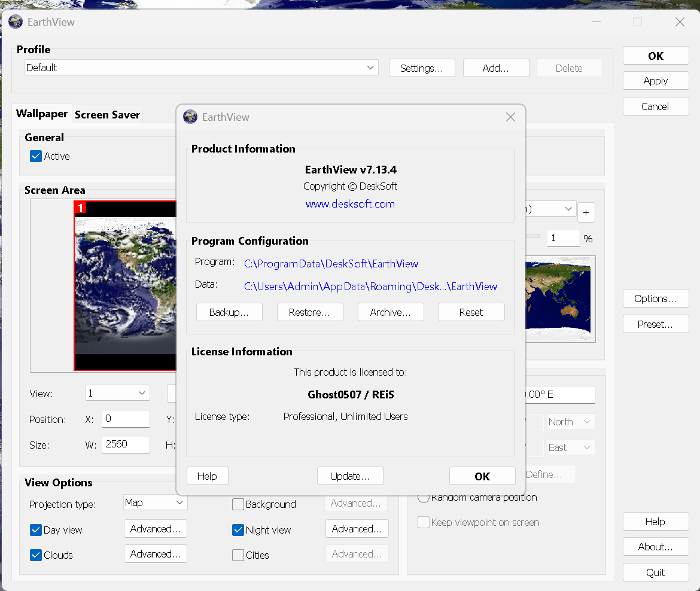Enable the Cities checkbox
The width and height of the screenshot is (700, 591).
pyautogui.click(x=238, y=555)
